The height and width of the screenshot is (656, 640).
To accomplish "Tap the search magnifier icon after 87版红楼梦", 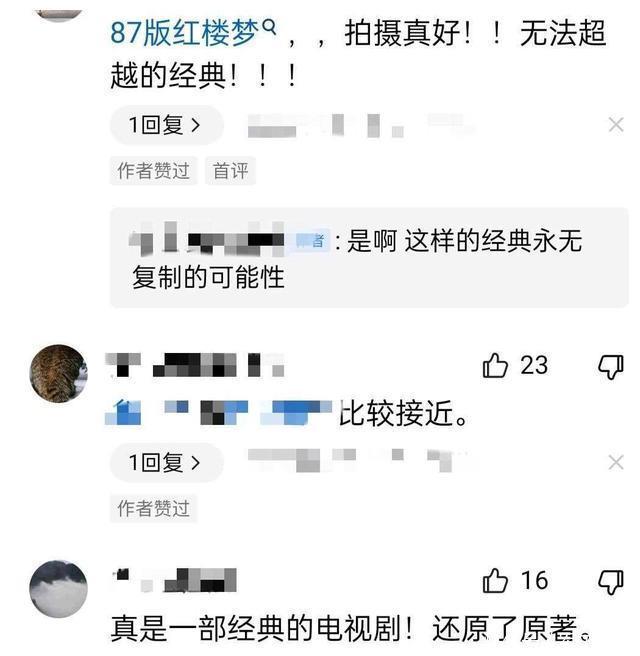I will pos(269,27).
